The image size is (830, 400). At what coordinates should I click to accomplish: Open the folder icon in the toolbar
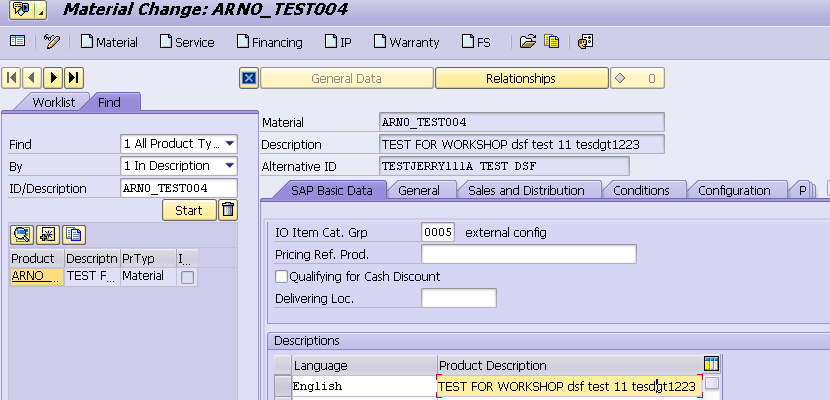point(528,42)
